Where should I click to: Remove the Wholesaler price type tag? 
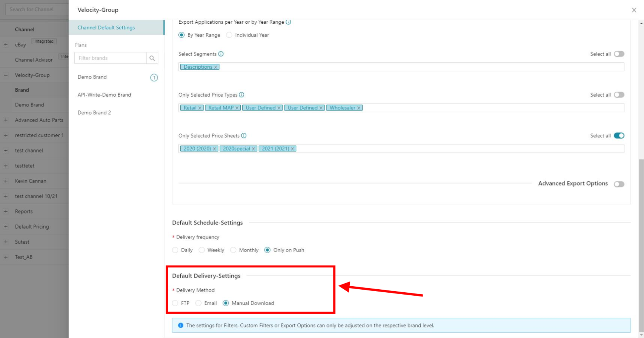point(359,108)
